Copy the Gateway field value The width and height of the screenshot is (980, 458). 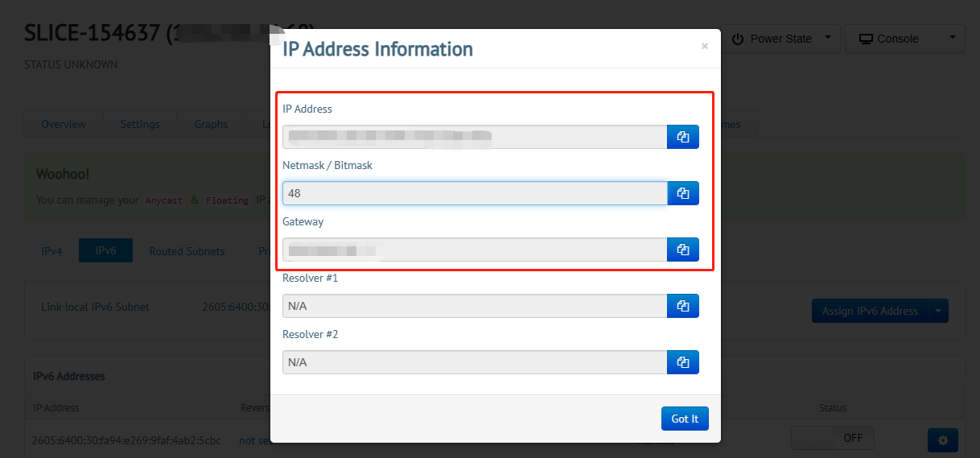tap(683, 250)
